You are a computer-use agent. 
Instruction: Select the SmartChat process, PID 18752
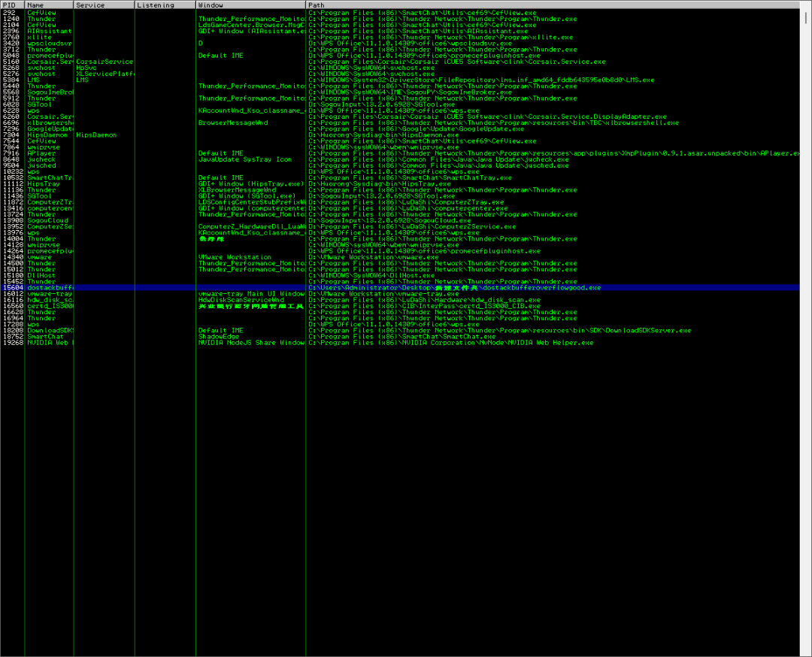[400, 337]
